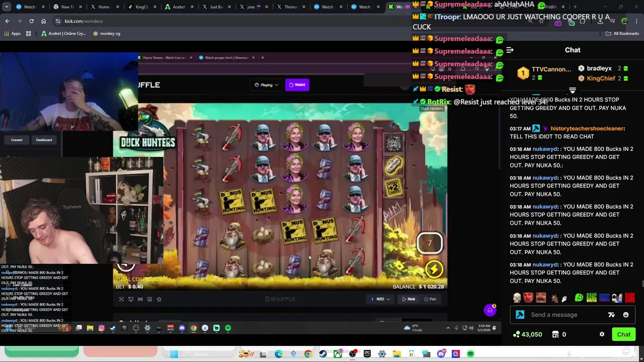
Task: Open historyteachershoecleaner's chat profile
Action: [x=587, y=128]
